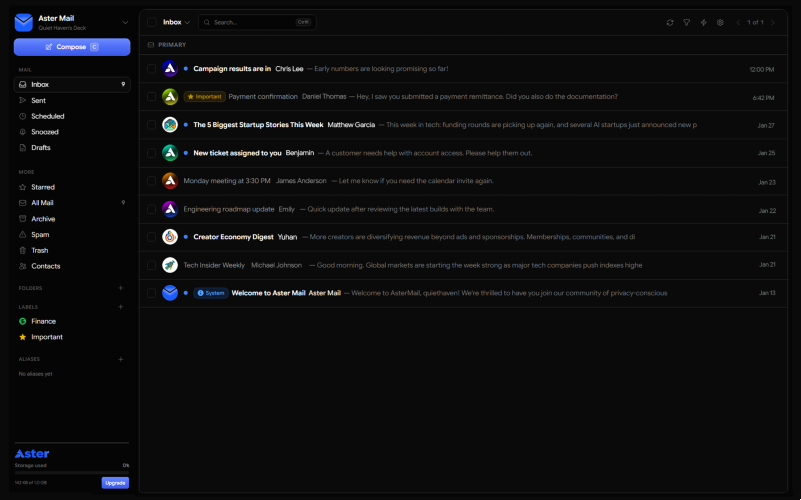This screenshot has height=500, width=801.
Task: Click the All Mail envelope icon
Action: [22, 203]
